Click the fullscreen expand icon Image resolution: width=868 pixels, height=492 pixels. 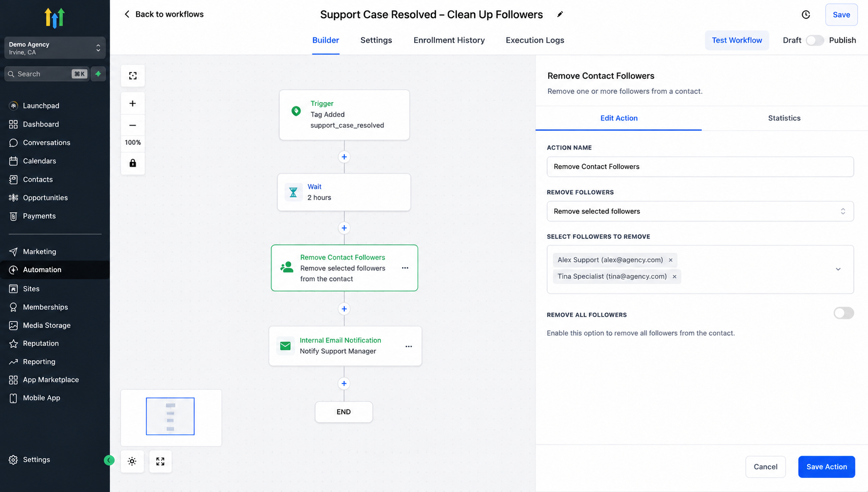coord(160,461)
